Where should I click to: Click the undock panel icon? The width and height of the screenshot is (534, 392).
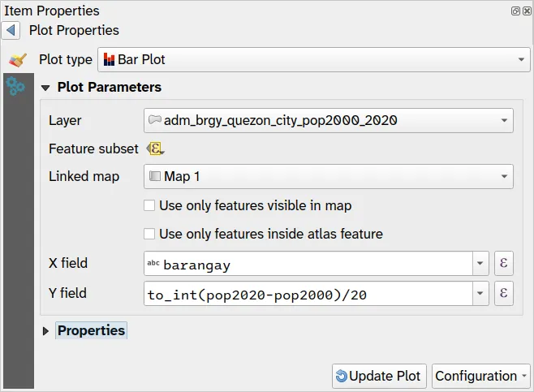coord(515,11)
